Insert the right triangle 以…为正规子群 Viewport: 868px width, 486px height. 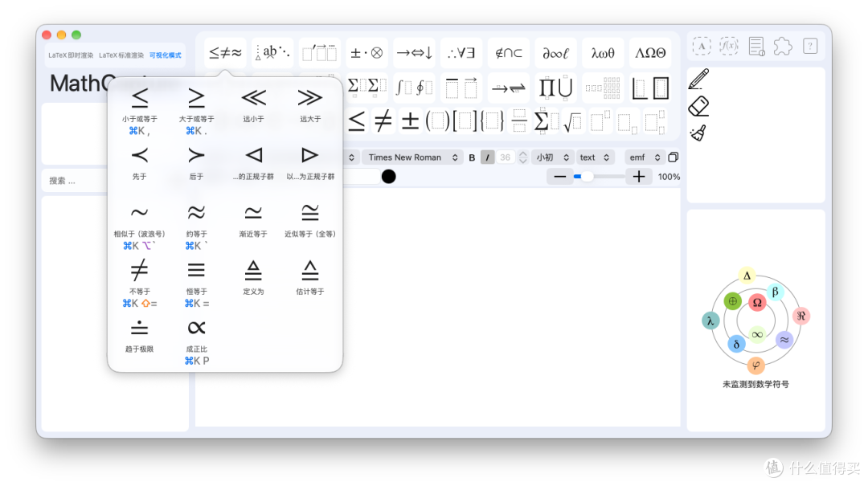tap(310, 156)
